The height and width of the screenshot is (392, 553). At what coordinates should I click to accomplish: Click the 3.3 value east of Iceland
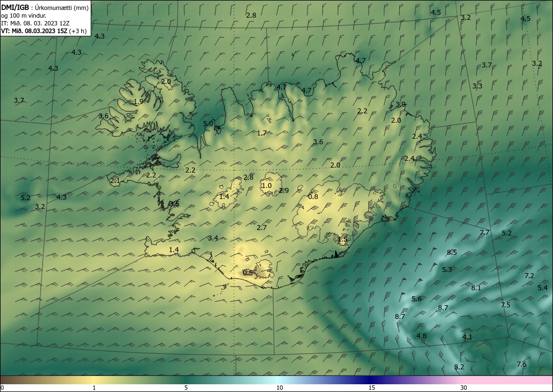pyautogui.click(x=478, y=86)
